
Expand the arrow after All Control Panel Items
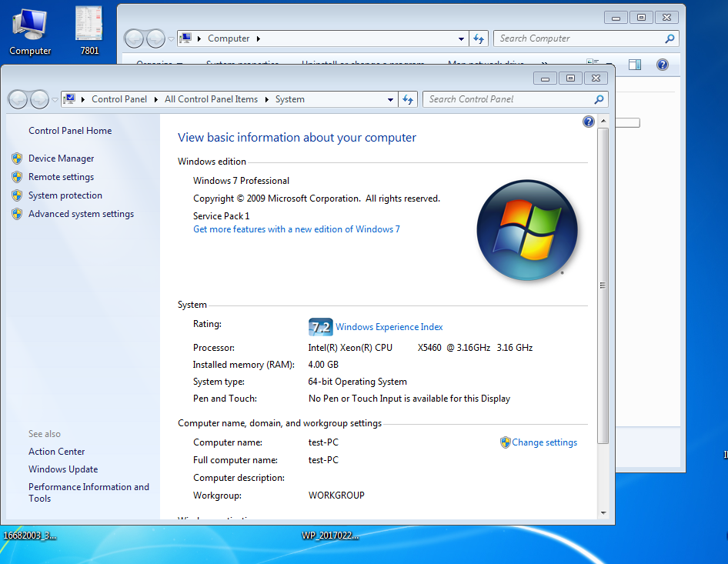point(267,99)
